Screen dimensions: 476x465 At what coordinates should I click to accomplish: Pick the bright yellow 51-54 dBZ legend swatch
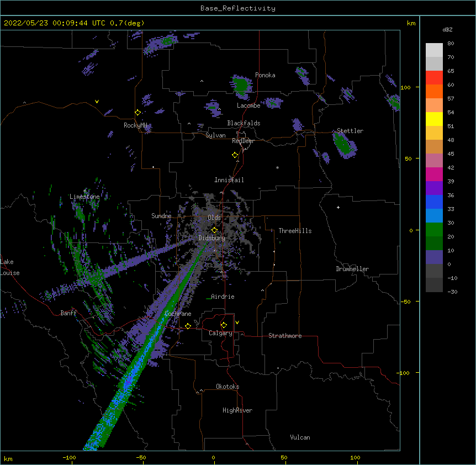tap(434, 119)
